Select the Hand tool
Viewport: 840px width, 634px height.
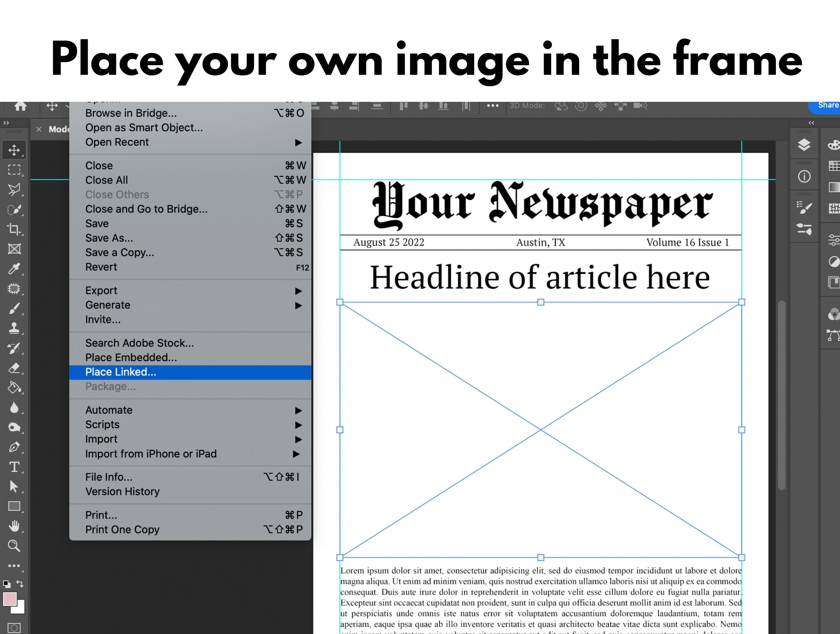click(15, 526)
